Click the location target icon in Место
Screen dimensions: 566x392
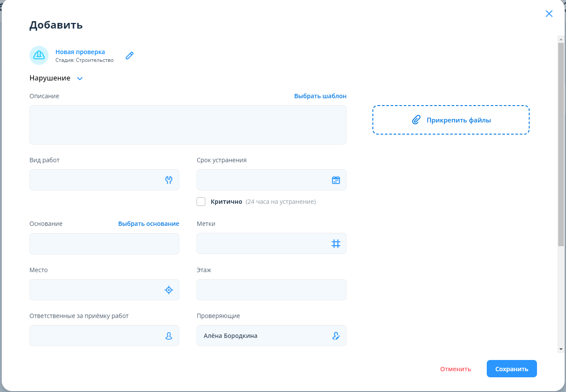[169, 290]
